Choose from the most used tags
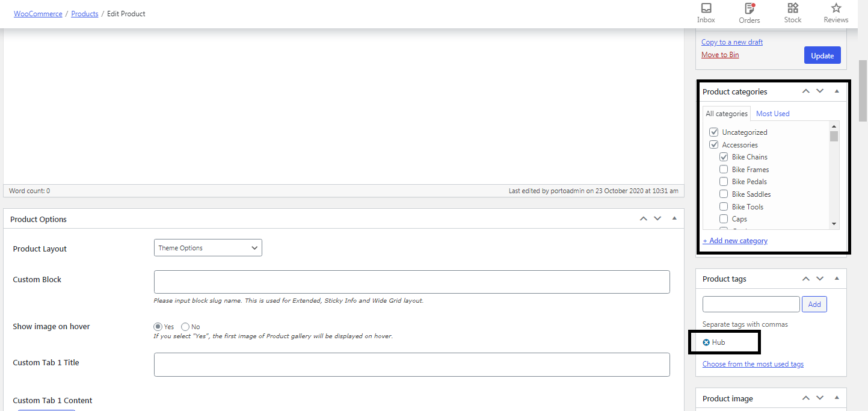 (x=753, y=364)
